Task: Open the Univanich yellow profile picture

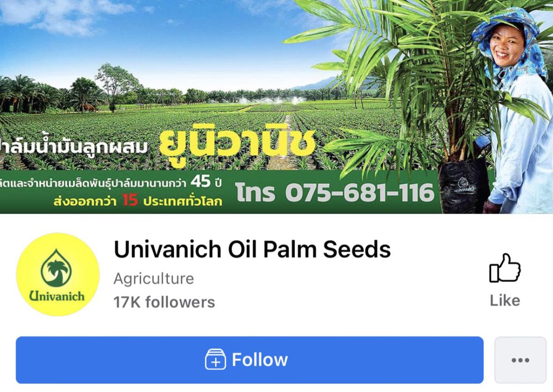Action: [x=58, y=274]
